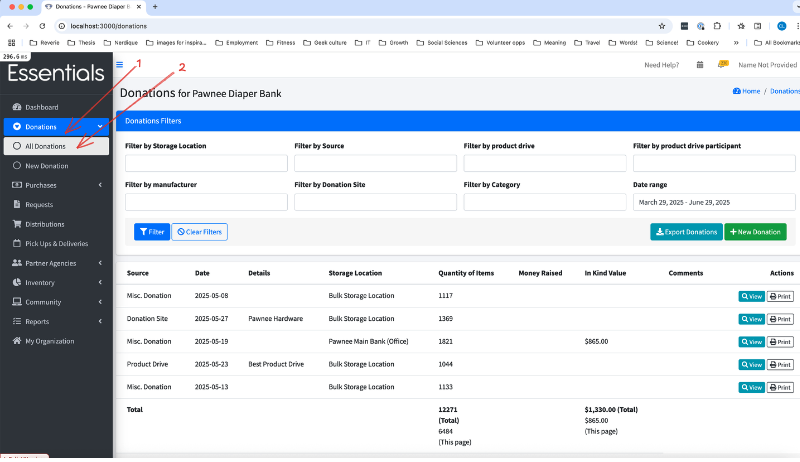Viewport: 800px width, 462px height.
Task: Click browser forward arrow
Action: point(26,26)
